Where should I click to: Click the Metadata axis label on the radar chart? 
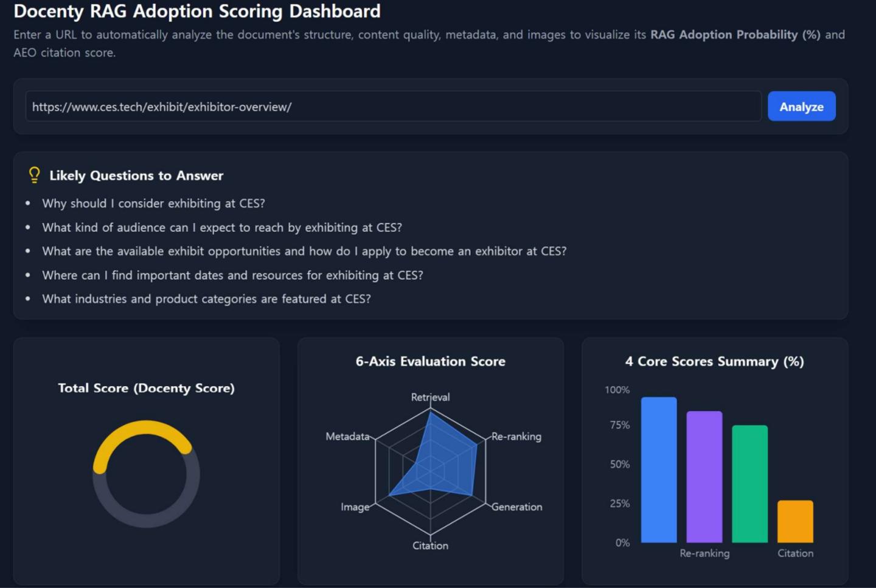[347, 436]
